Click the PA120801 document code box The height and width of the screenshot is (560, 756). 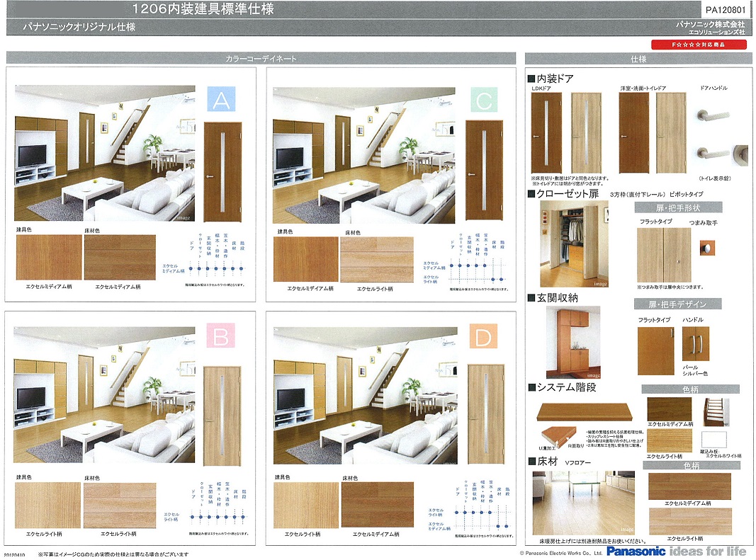726,10
